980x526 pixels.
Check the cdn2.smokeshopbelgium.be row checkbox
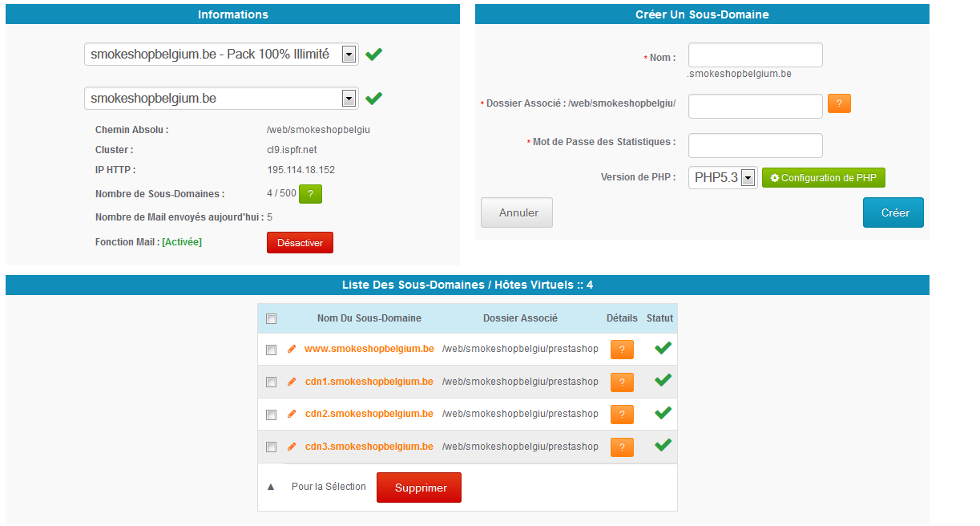(x=271, y=415)
